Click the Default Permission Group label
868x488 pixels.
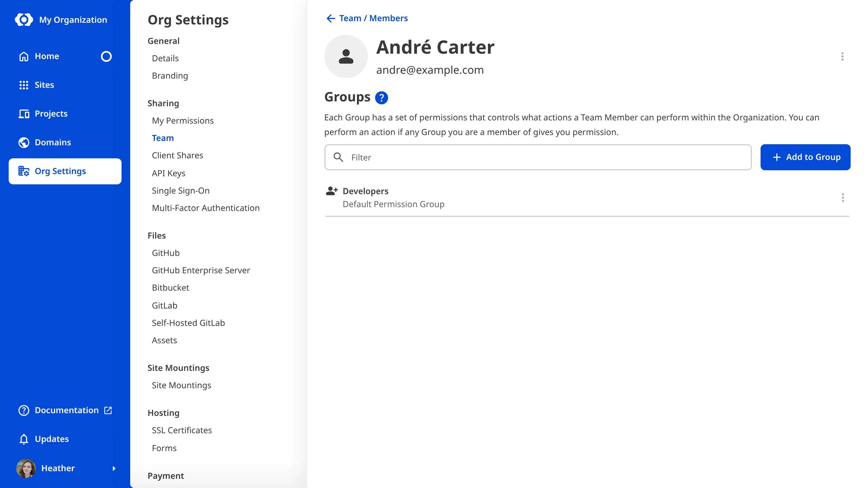pos(393,204)
